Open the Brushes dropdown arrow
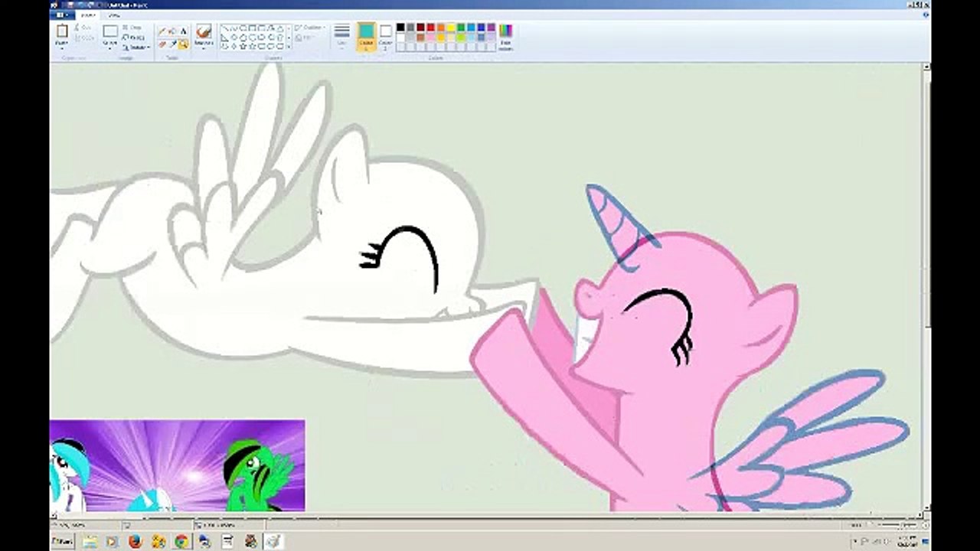This screenshot has width=980, height=551. click(204, 48)
